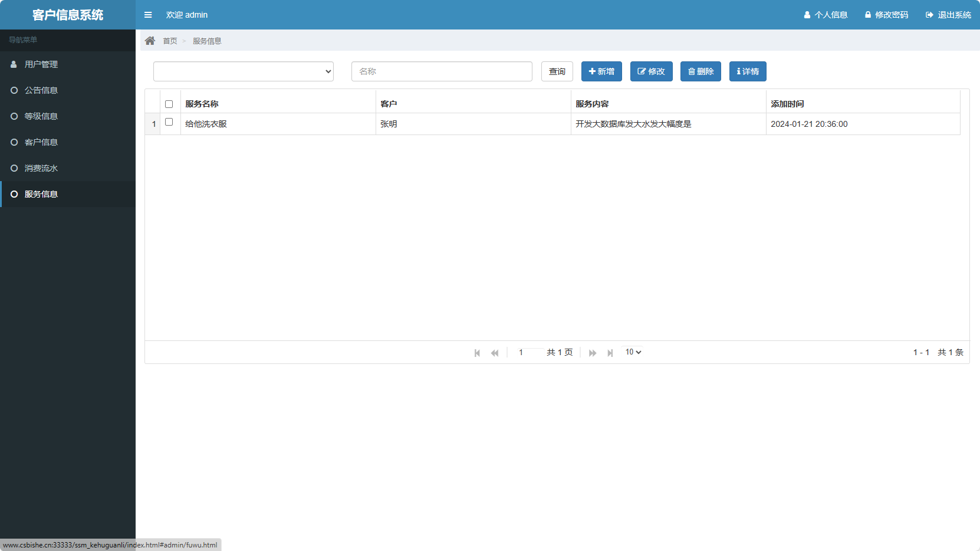Click inside the 名称 search input field
This screenshot has width=980, height=551.
(x=441, y=71)
